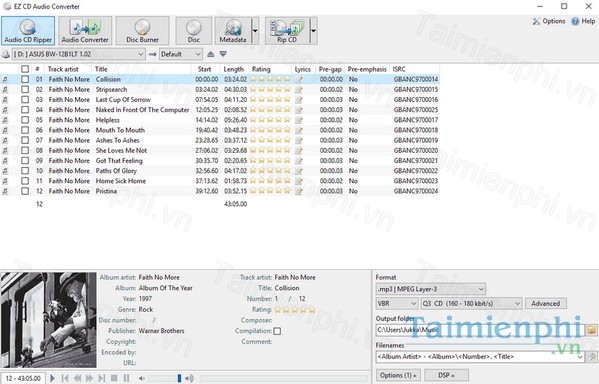
Task: Click the load disc tray icon
Action: click(x=223, y=54)
